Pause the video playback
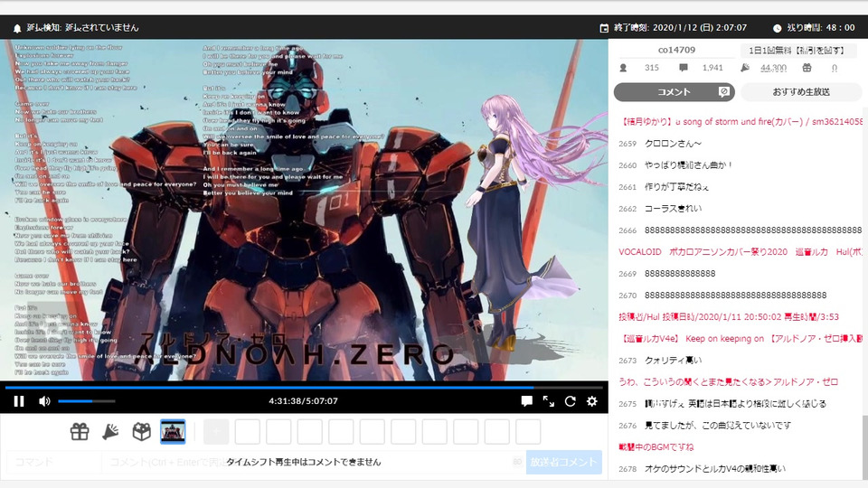Screen dimensions: 868x488 click(19, 401)
